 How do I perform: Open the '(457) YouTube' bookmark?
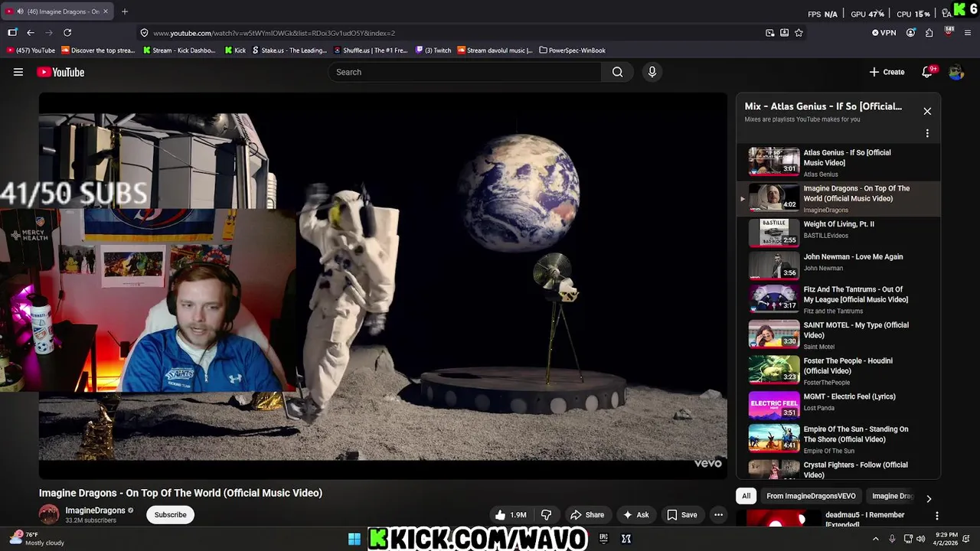(31, 51)
